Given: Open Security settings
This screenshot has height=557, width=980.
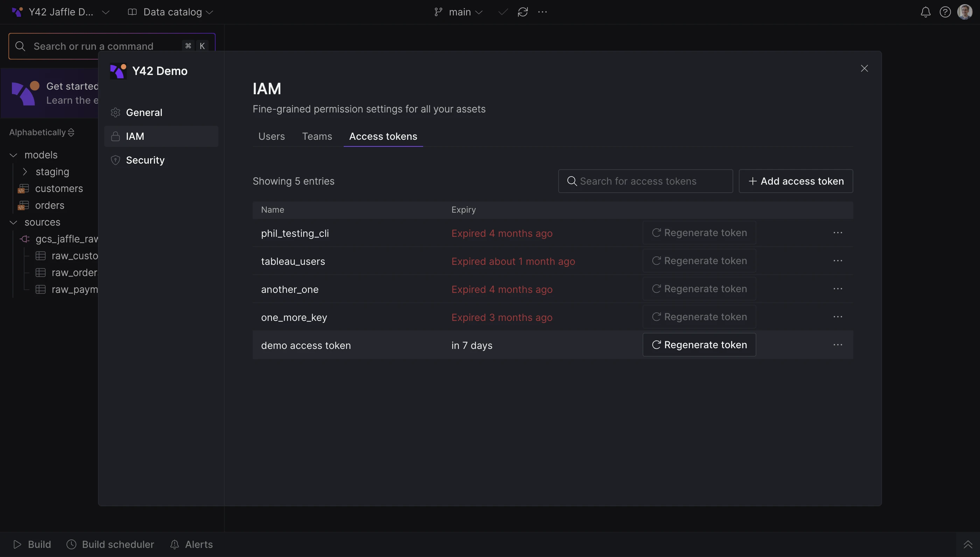Looking at the screenshot, I should pyautogui.click(x=145, y=160).
